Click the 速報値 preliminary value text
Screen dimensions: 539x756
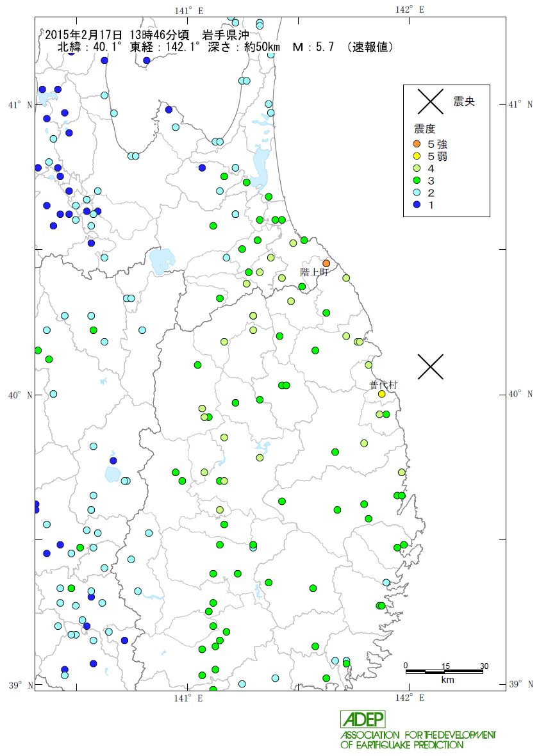370,47
